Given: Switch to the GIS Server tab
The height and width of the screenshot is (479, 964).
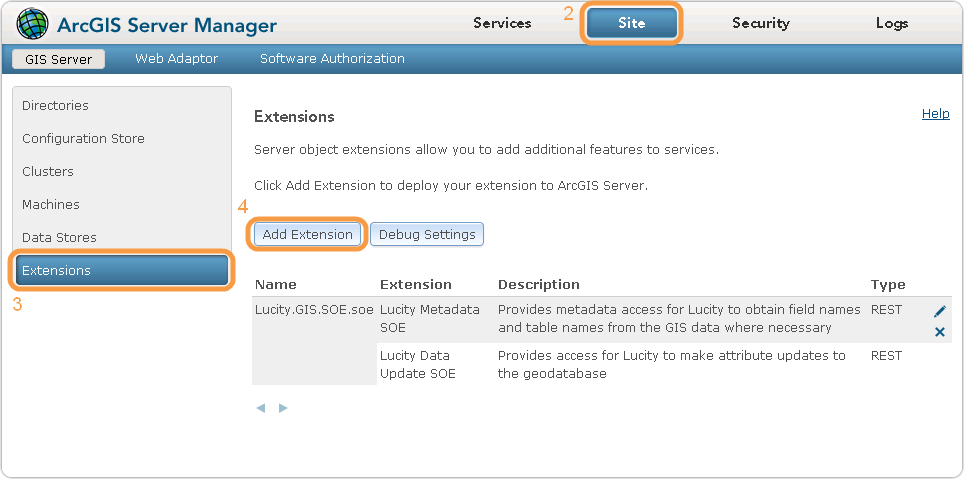Looking at the screenshot, I should pyautogui.click(x=58, y=59).
